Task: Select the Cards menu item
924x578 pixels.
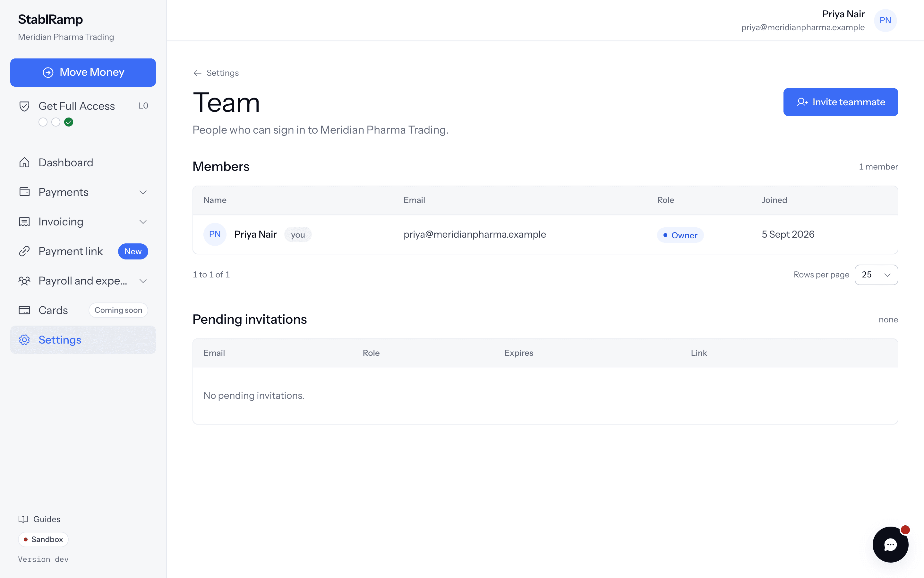Action: (x=83, y=310)
